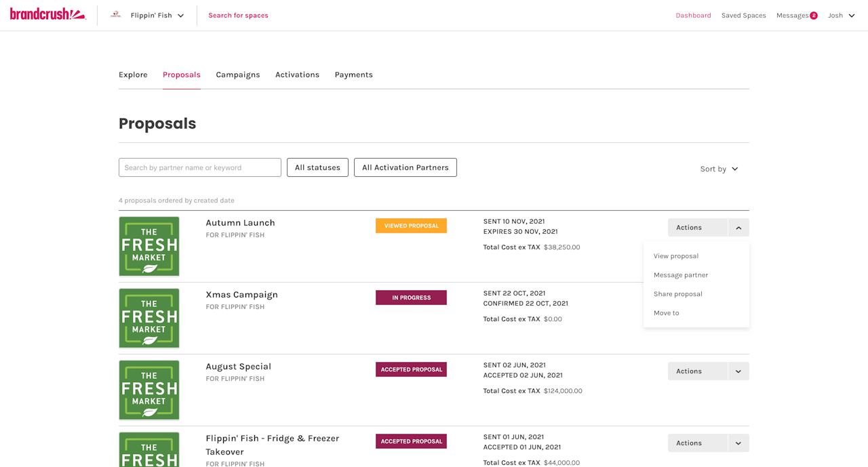Select View proposal from actions menu
Screen dimensions: 868x467
(x=675, y=256)
